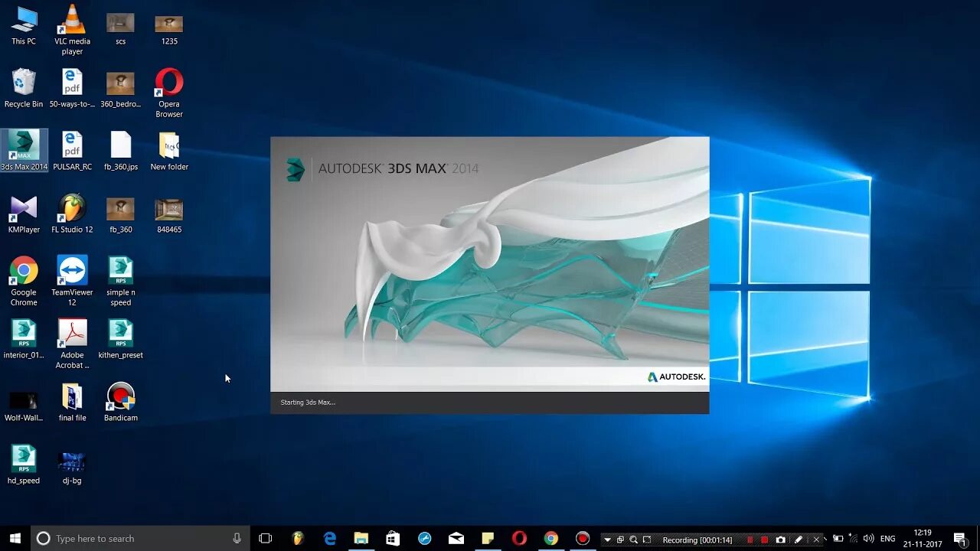Launch Adobe Acrobat shortcut

[x=72, y=344]
